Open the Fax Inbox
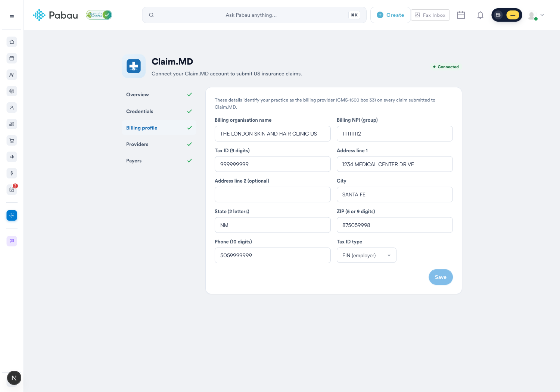The width and height of the screenshot is (560, 392). tap(430, 15)
